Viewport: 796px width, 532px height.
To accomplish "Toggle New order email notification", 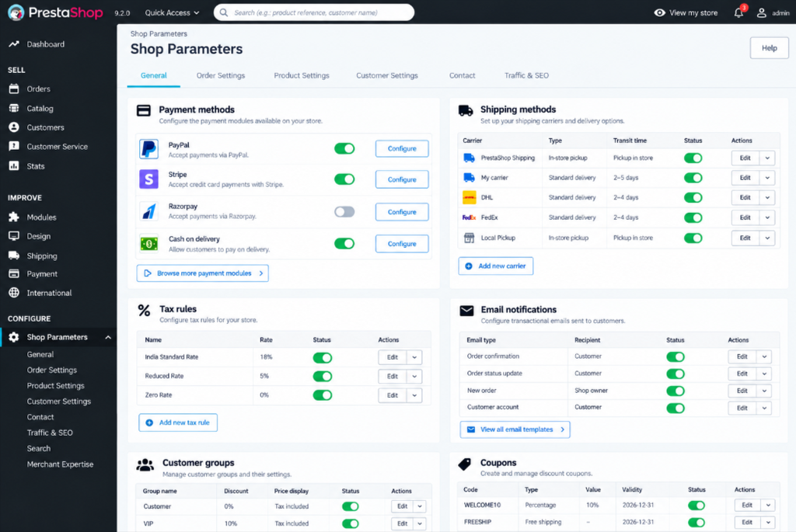I will (x=676, y=391).
